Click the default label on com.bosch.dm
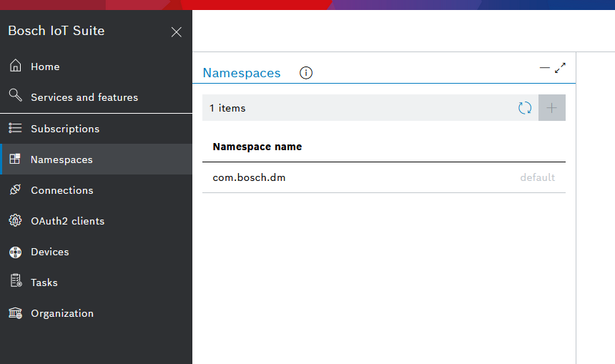615x364 pixels. point(537,177)
